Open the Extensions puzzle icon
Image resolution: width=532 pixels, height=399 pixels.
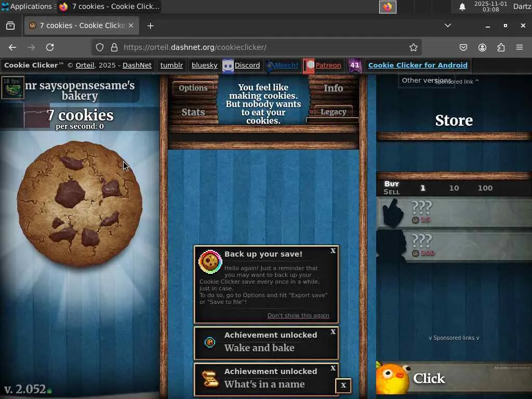point(501,47)
